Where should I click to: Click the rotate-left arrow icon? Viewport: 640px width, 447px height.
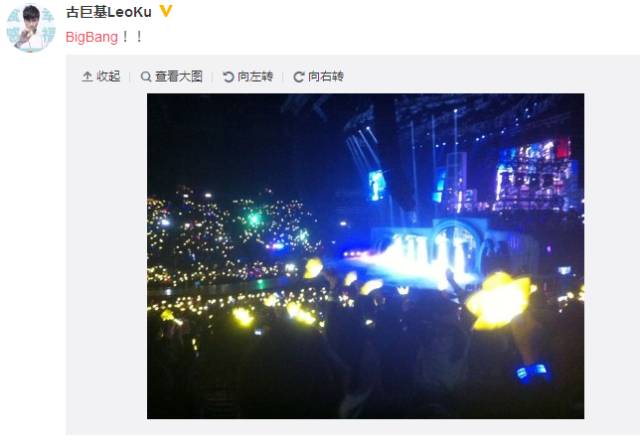click(228, 76)
